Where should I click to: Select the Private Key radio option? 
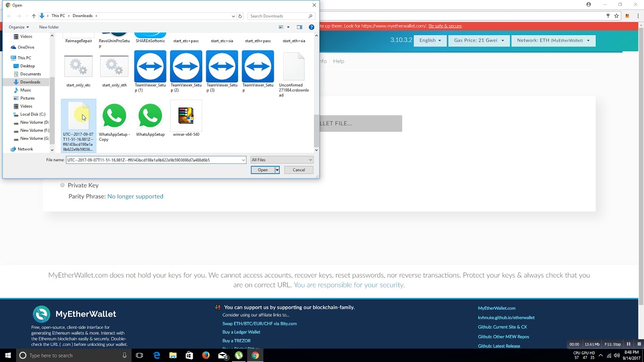point(62,185)
